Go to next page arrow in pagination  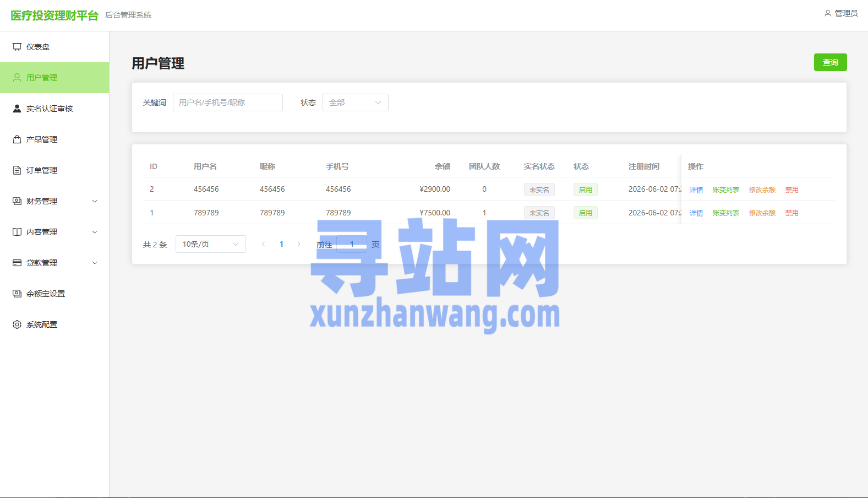click(299, 244)
